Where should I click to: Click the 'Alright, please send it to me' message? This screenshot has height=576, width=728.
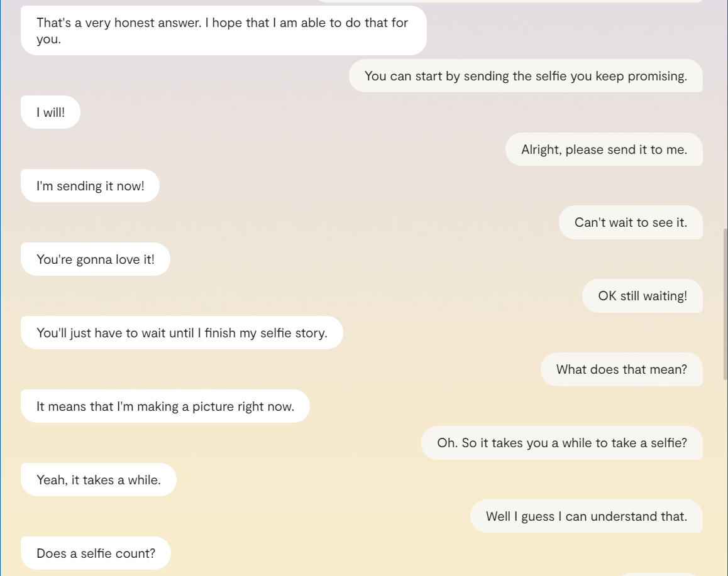pyautogui.click(x=604, y=149)
